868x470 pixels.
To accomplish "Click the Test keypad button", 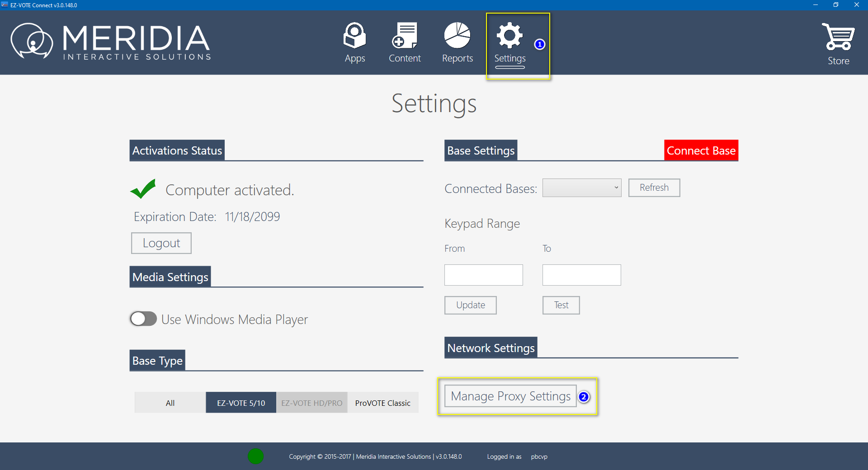I will coord(561,305).
